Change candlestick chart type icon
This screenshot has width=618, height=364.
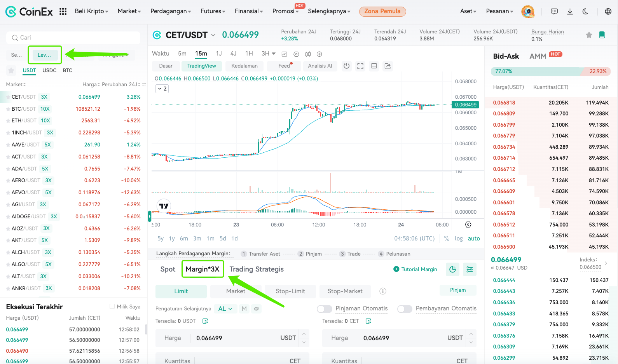pyautogui.click(x=308, y=54)
